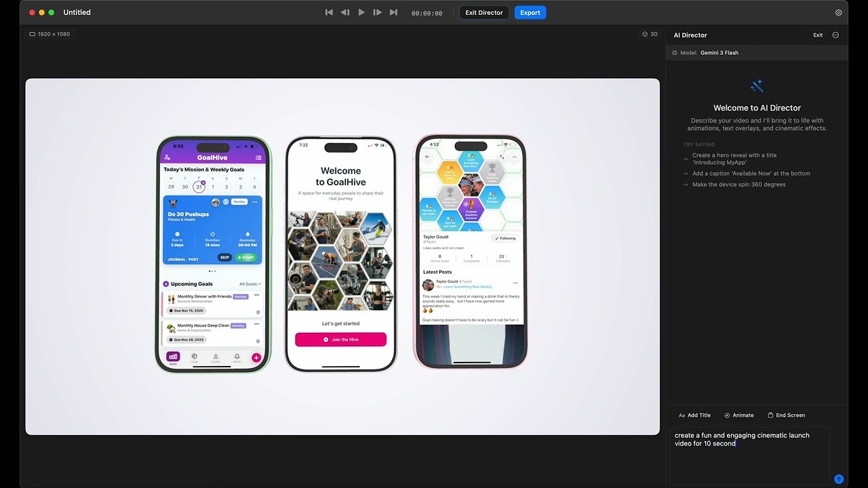Click Exit in AI Director panel
The image size is (868, 488).
coord(818,35)
